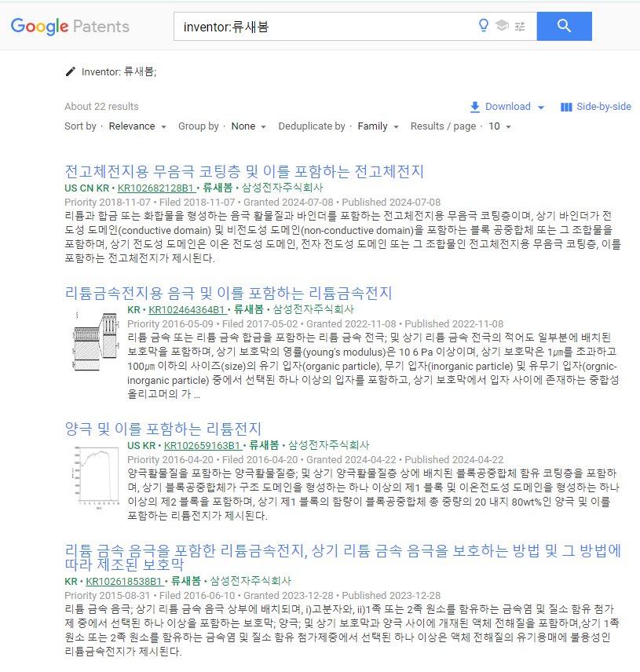Click the graduation cap Scholar icon
Image resolution: width=640 pixels, height=672 pixels.
pyautogui.click(x=502, y=26)
